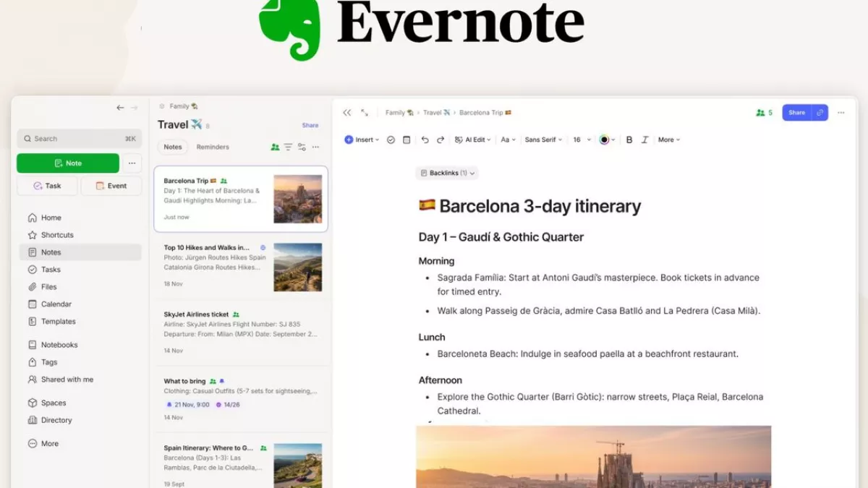Expand the Backlinks (1) section
Viewport: 868px width, 488px height.
pyautogui.click(x=447, y=174)
